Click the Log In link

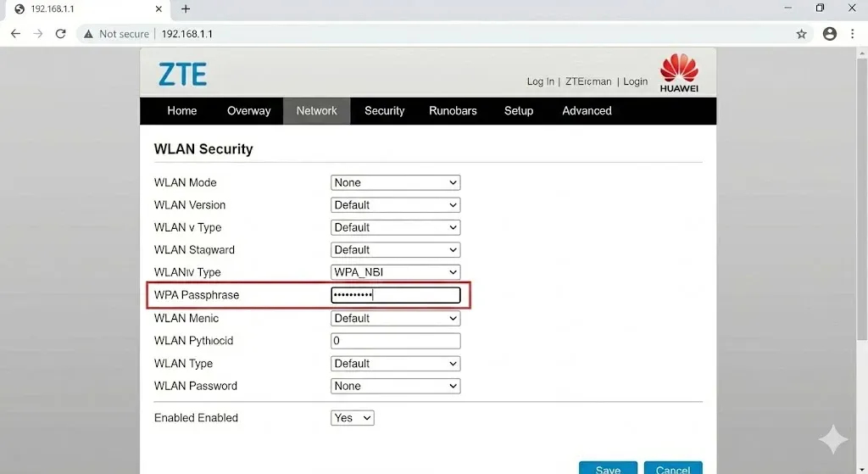[540, 81]
